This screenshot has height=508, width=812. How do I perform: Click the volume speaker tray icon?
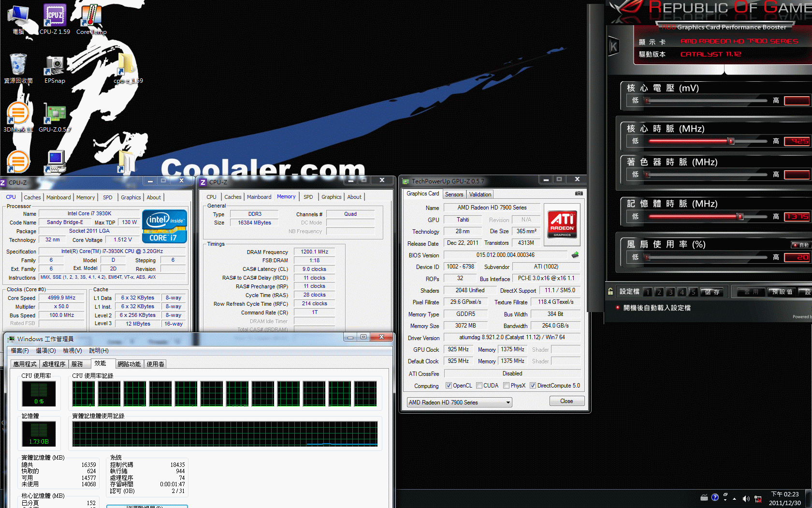point(746,499)
